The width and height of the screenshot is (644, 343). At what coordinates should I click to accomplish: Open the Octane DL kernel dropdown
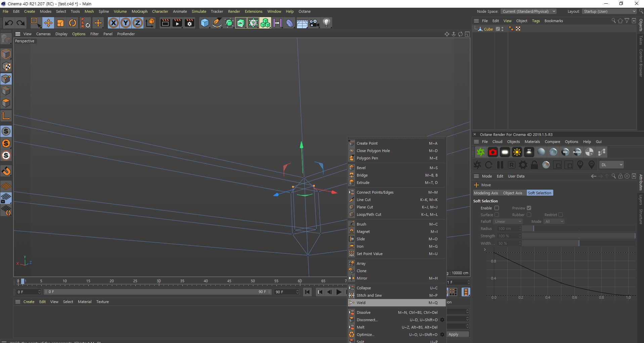611,165
